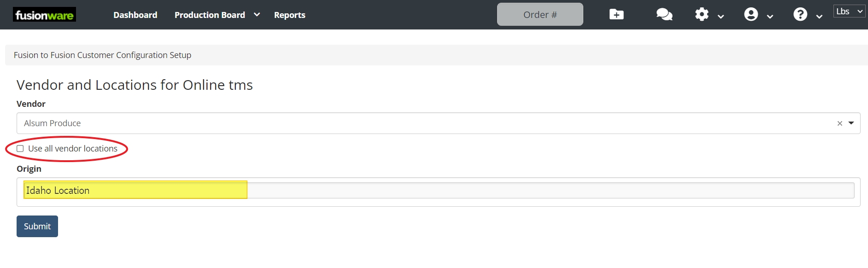
Task: Open the Reports menu item
Action: pyautogui.click(x=289, y=15)
